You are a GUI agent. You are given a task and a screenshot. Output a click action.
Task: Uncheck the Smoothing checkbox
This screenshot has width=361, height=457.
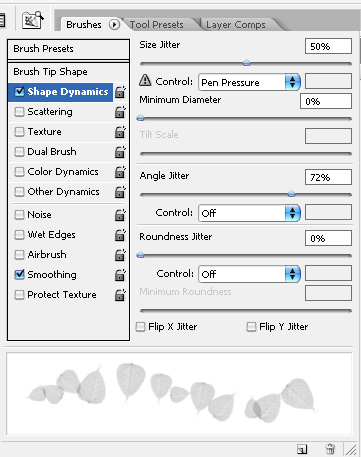[20, 274]
